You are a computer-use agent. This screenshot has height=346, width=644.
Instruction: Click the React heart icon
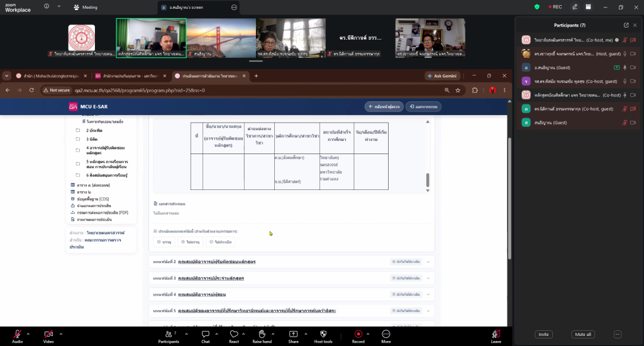234,334
